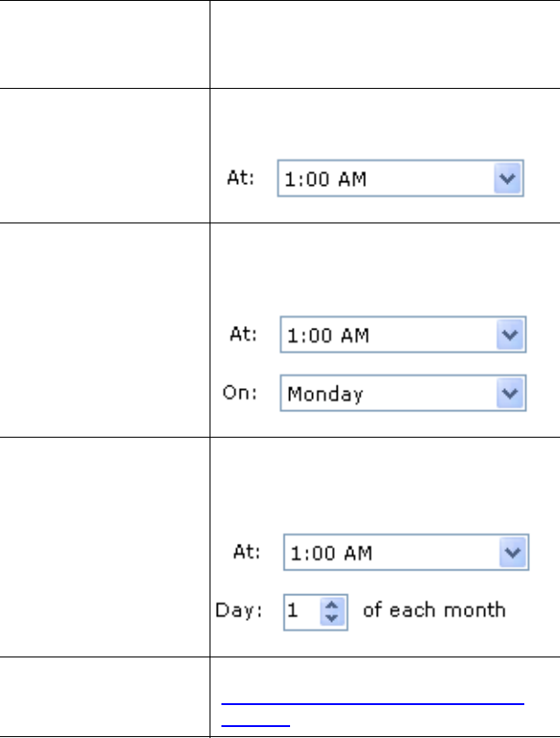The image size is (560, 738).
Task: Open the On day-of-week dropdown arrow
Action: coord(512,394)
